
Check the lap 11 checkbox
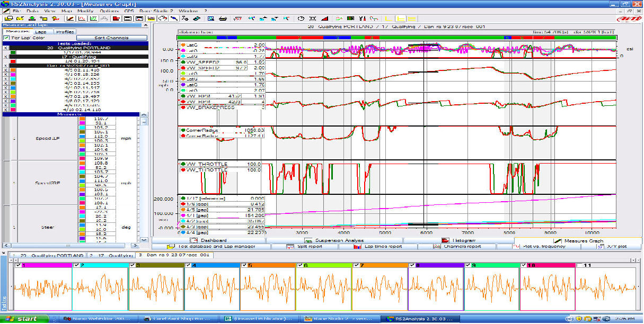pos(579,265)
